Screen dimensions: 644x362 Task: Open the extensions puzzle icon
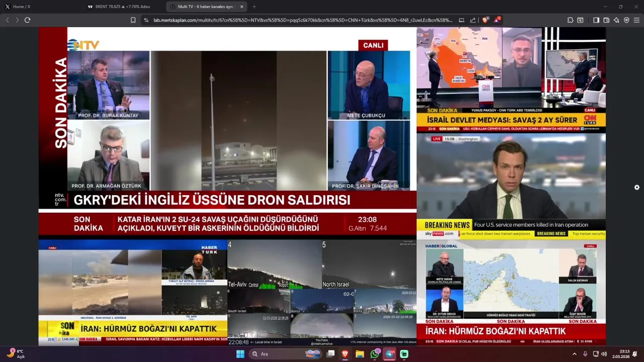(x=570, y=20)
